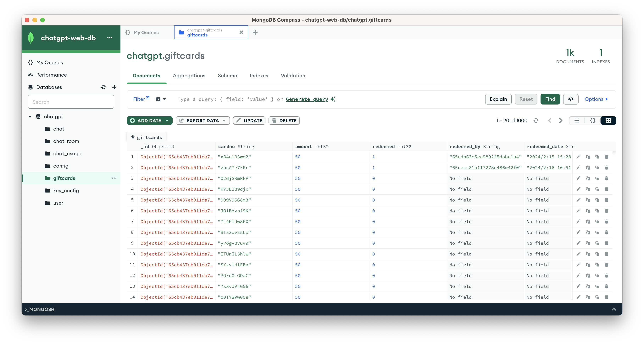The image size is (644, 344).
Task: Click the pencil edit icon on row 1
Action: [x=578, y=157]
